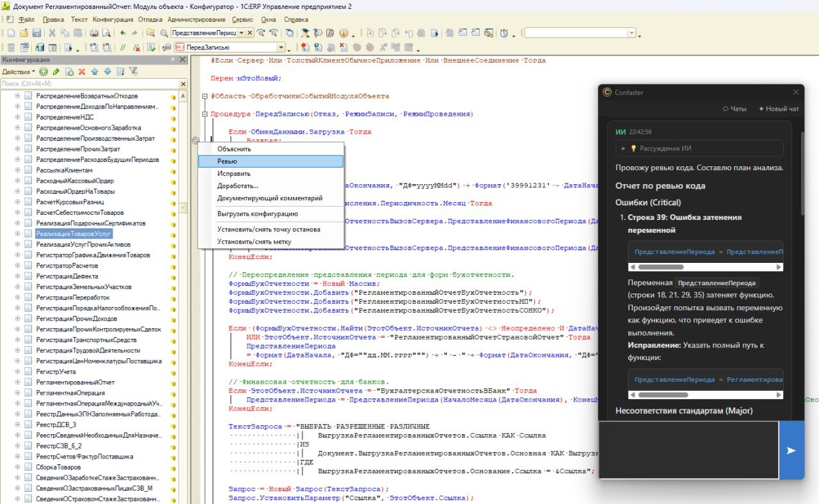Click the Update database configuration cylinder icon
Viewport: 819px width, 504px height.
click(40, 47)
